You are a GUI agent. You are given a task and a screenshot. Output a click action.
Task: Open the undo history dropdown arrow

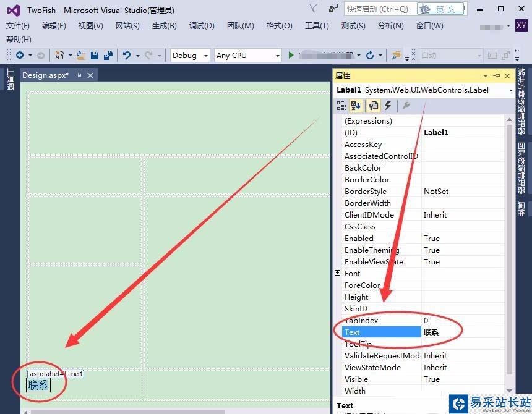138,56
